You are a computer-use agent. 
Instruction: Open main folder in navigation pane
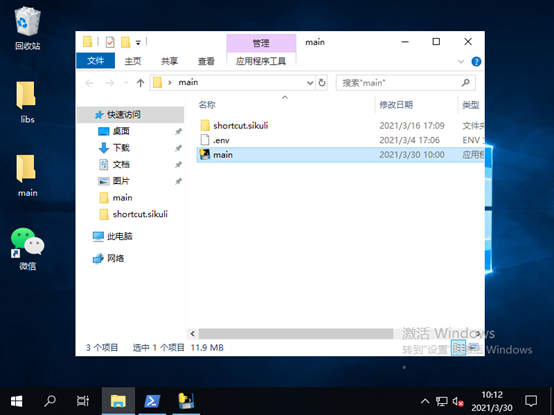[122, 197]
